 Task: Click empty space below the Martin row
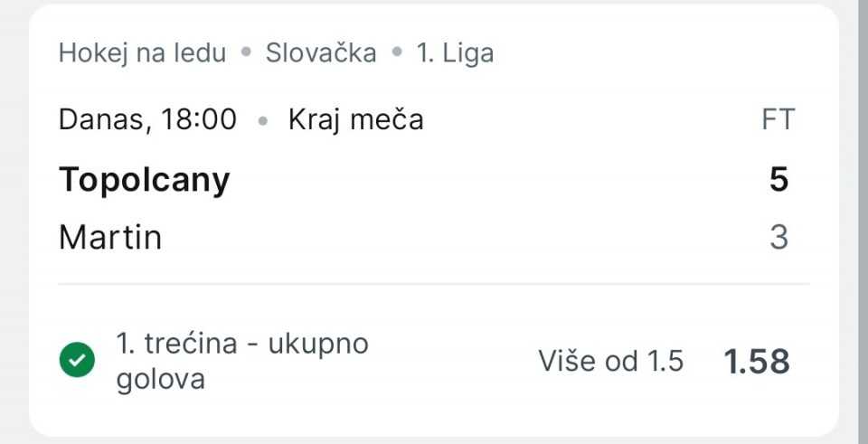pos(434,263)
